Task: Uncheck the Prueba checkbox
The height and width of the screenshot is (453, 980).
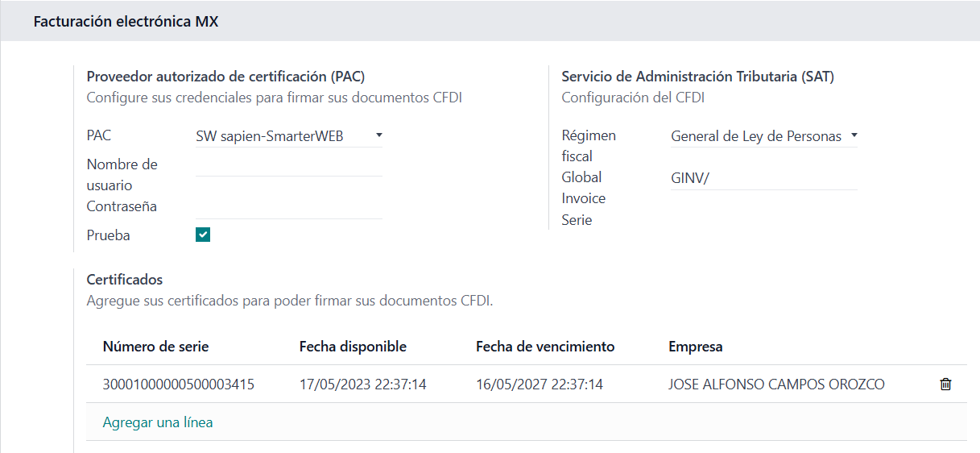Action: pos(203,235)
